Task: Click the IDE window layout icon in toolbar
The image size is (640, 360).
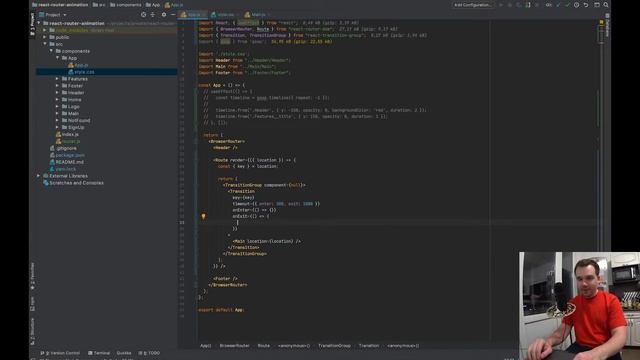Action: coord(597,5)
